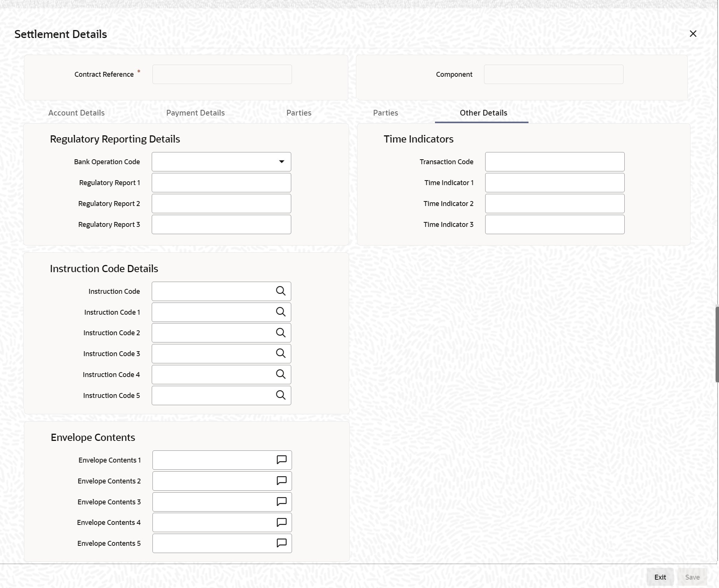Click the Envelope Contents section heading
Image resolution: width=719 pixels, height=588 pixels.
pos(93,437)
